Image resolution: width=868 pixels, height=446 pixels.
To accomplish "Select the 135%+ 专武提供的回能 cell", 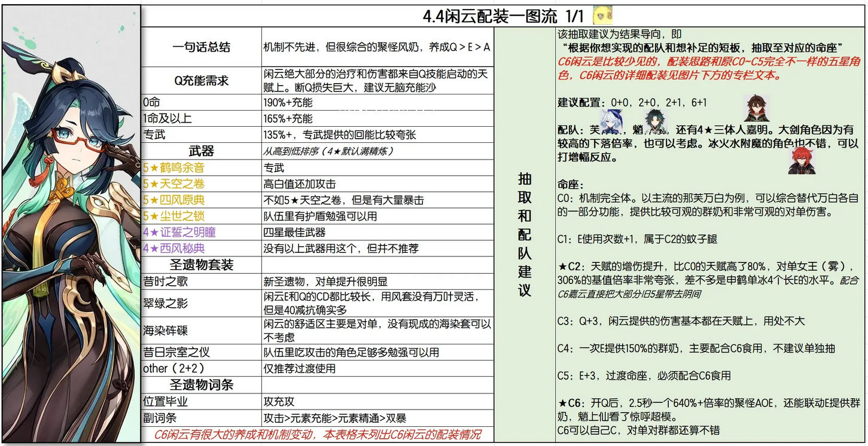I will [377, 135].
